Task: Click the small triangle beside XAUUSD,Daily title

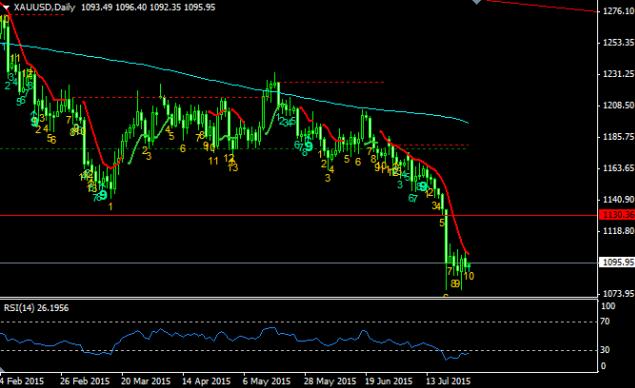Action: pyautogui.click(x=6, y=7)
